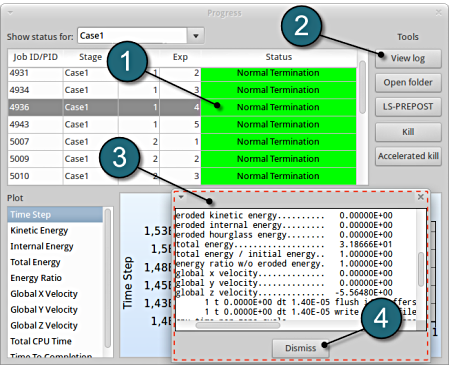Close the Progress window

tap(438, 13)
